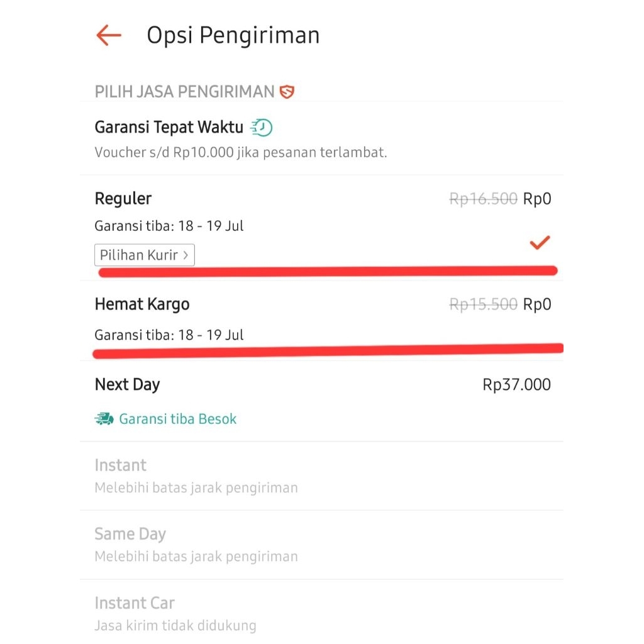Click the Rp37.000 price for Next Day
This screenshot has height=644, width=644.
point(516,384)
